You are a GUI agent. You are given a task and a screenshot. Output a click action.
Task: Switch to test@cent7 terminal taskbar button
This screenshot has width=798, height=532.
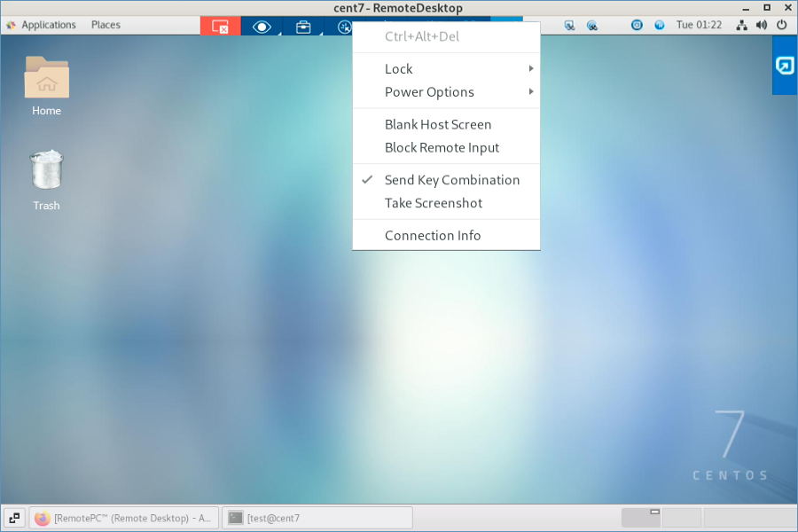(317, 518)
